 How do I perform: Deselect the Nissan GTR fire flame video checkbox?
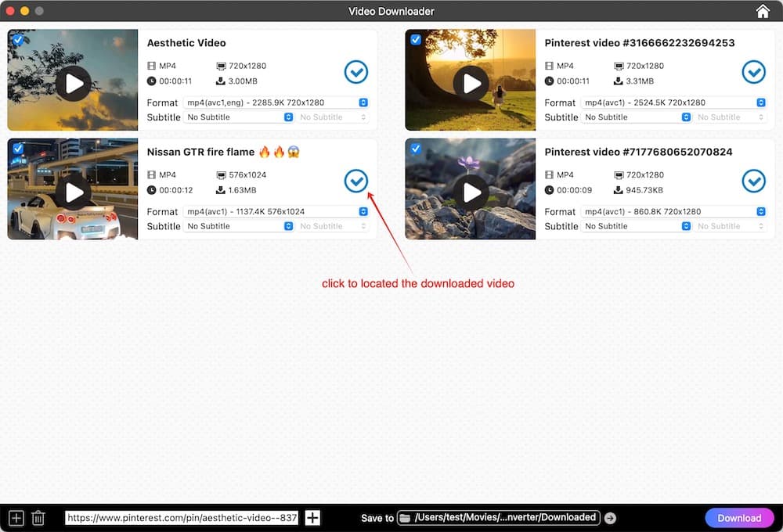coord(17,148)
